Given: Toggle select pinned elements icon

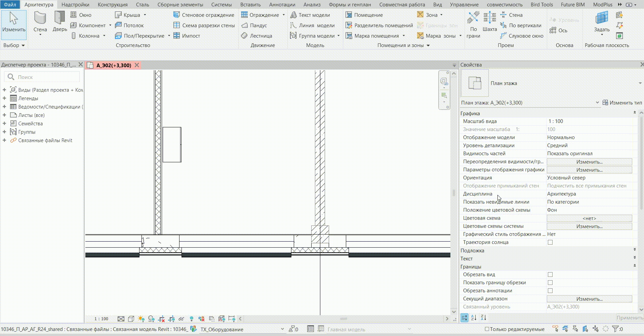Looking at the screenshot, I should tap(575, 329).
